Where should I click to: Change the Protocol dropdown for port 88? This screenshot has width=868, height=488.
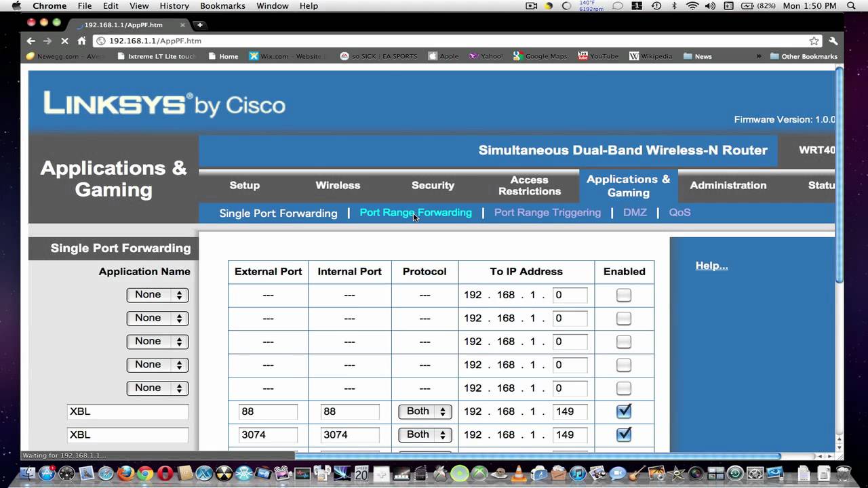coord(425,411)
